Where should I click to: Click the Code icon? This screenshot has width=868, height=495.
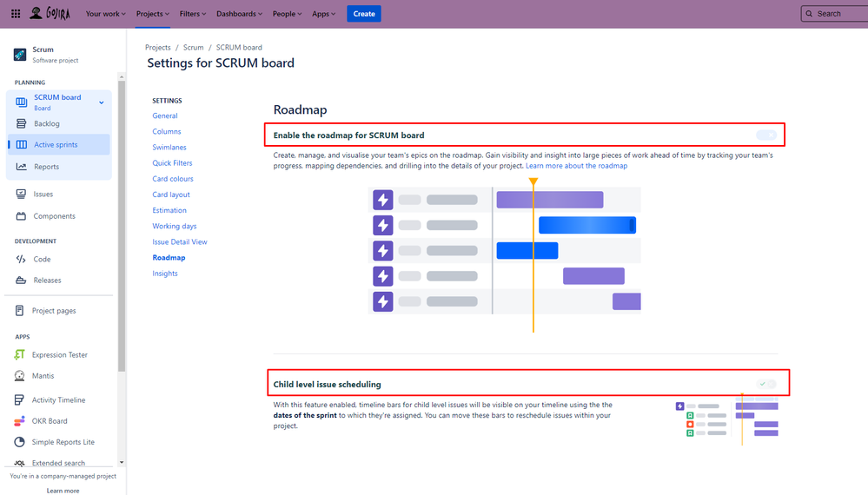click(21, 260)
